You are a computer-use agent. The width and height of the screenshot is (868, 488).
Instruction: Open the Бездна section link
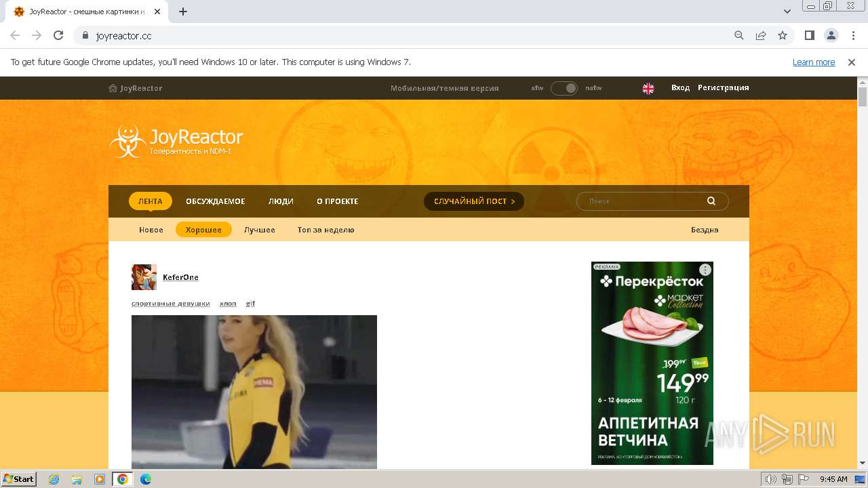coord(705,230)
